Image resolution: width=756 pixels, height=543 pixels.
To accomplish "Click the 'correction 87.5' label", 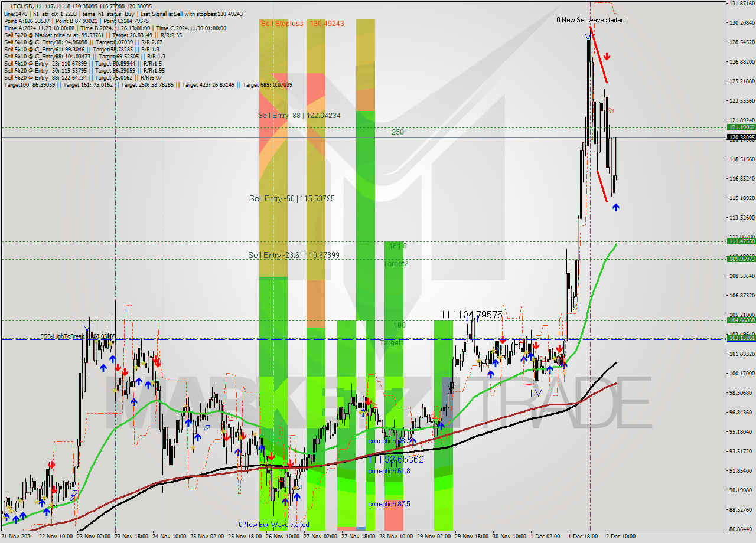I will click(x=389, y=504).
